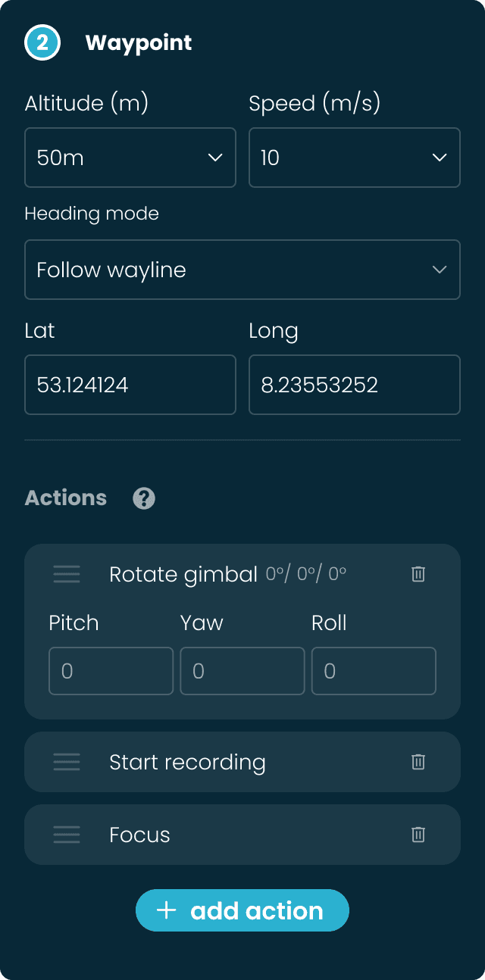Click the Long input field
The height and width of the screenshot is (980, 485).
[354, 385]
